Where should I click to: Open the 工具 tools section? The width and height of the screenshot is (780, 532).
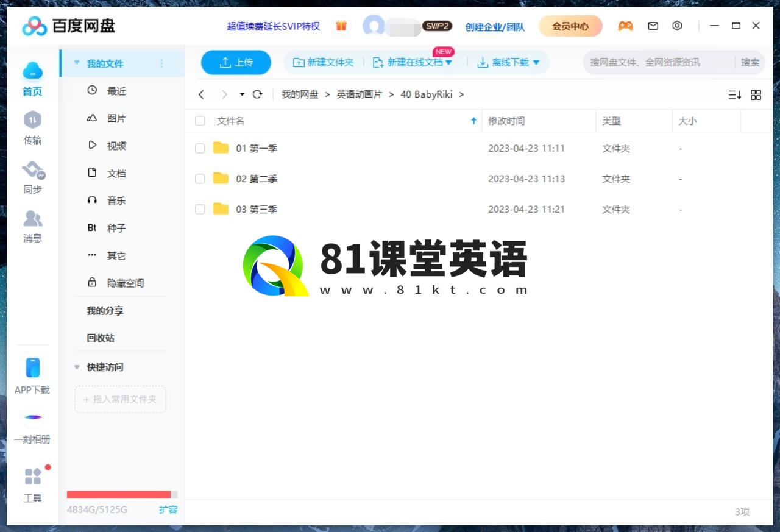[x=32, y=485]
